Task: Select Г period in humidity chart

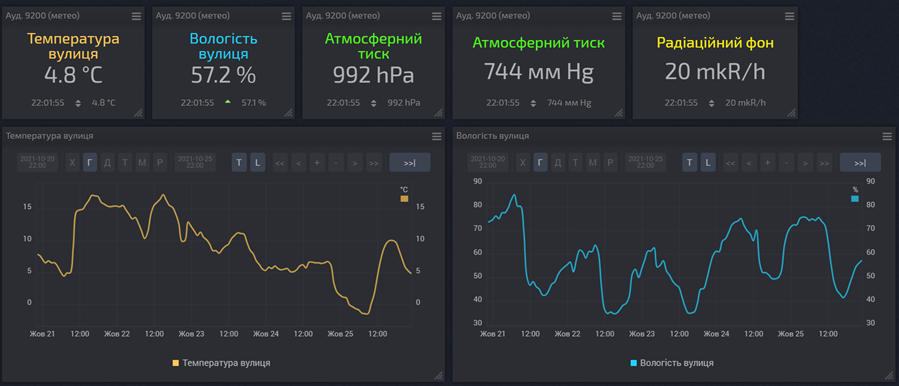Action: click(x=540, y=162)
